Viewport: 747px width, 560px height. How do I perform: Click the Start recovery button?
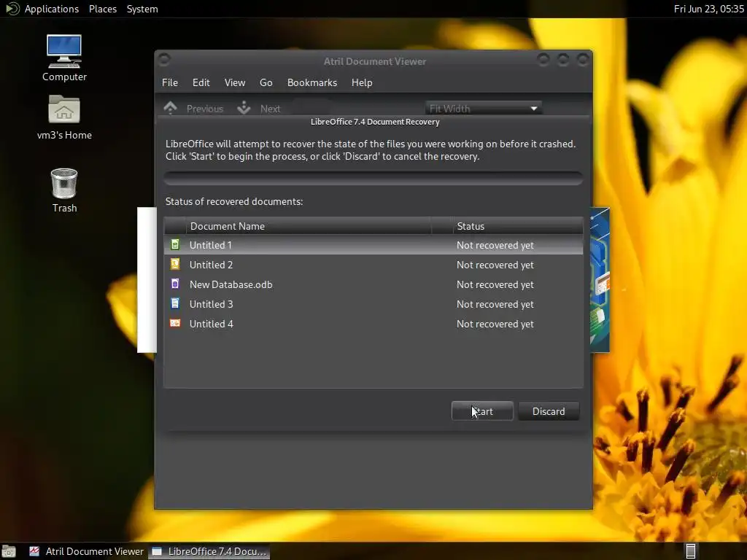click(482, 411)
